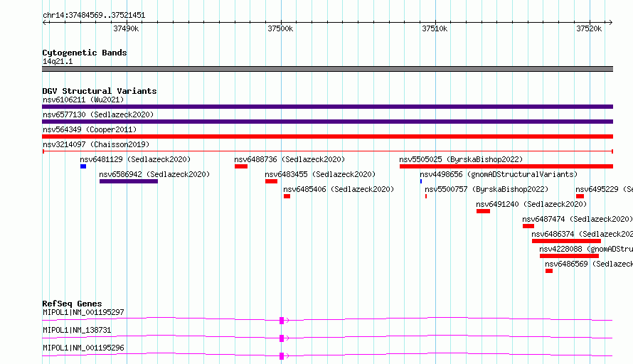Click the 14q21.1 band label
The height and width of the screenshot is (364, 633).
point(58,61)
